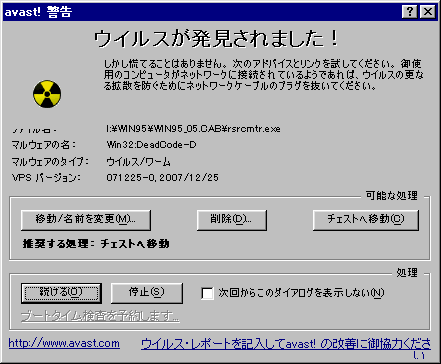Enable 次回からこのダイアログを表示しない checkbox

pos(207,293)
